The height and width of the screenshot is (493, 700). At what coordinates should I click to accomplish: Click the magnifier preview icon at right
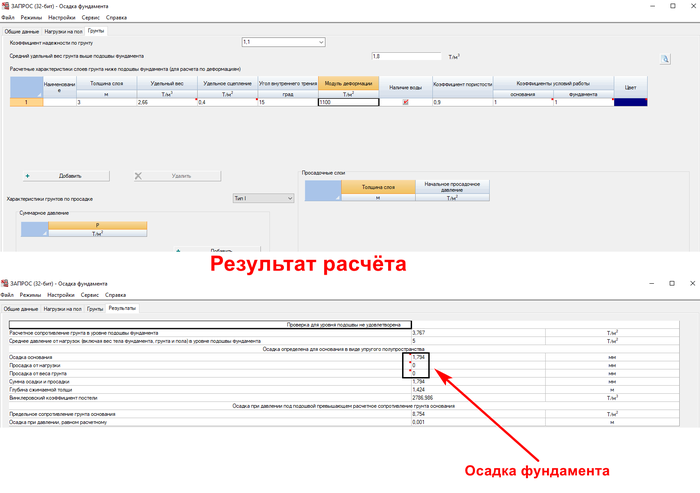click(664, 59)
